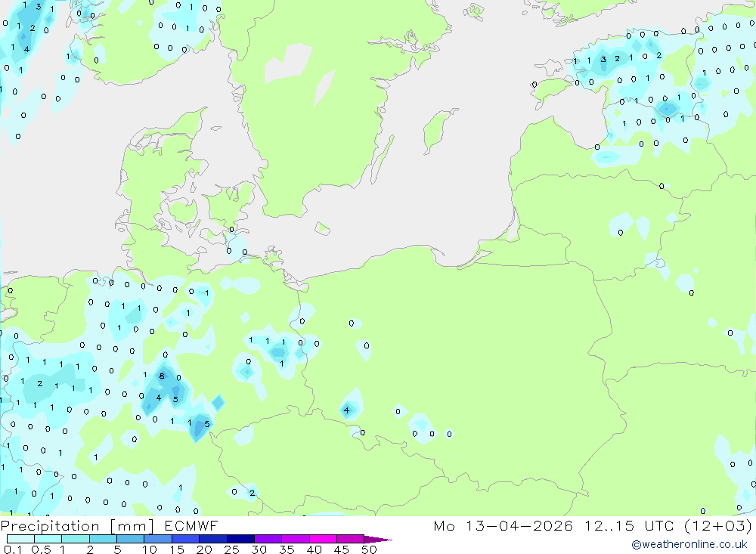Pick the 1–2 mm legend color box
Viewport: 756px width, 554px height.
click(x=76, y=539)
